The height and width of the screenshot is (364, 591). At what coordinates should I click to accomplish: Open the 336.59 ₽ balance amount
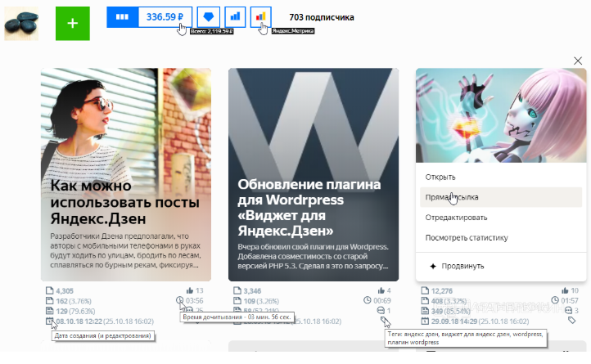coord(165,17)
